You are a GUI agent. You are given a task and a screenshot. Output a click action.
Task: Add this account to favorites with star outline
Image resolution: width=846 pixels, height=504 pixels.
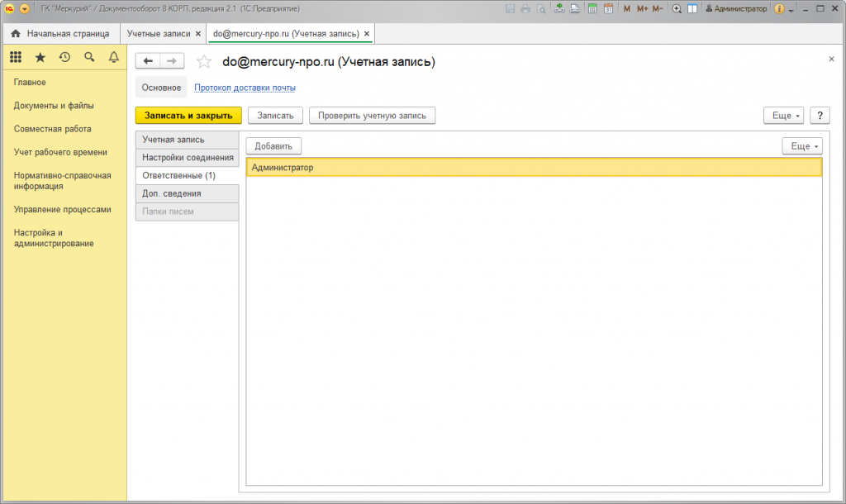[x=204, y=62]
